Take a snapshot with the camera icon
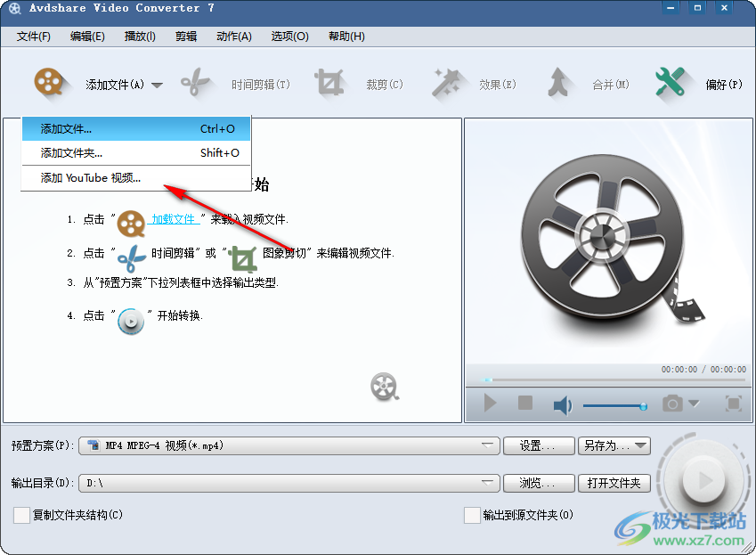 coord(672,404)
